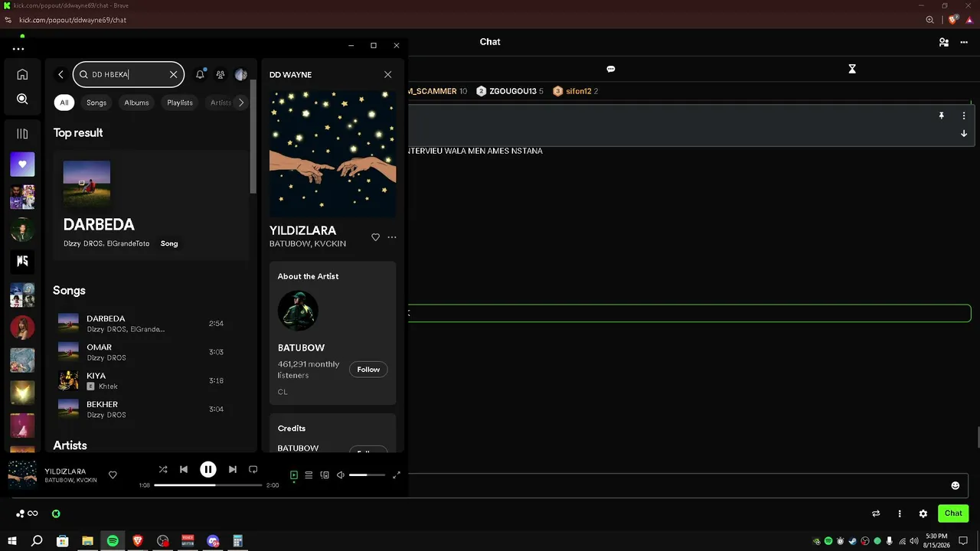Send message with the green Chat button

coord(953,514)
